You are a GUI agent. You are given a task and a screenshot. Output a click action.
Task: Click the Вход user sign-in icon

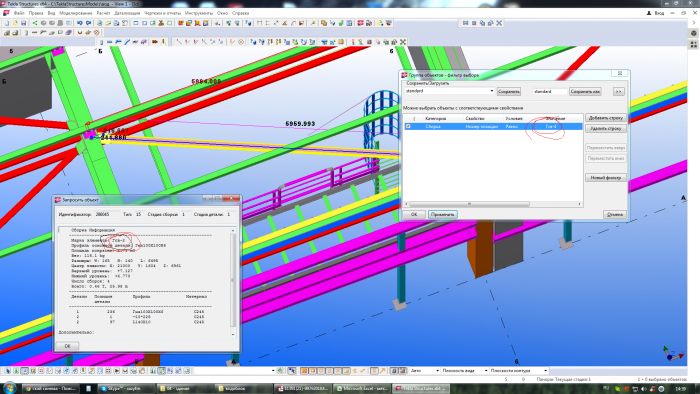[x=649, y=13]
